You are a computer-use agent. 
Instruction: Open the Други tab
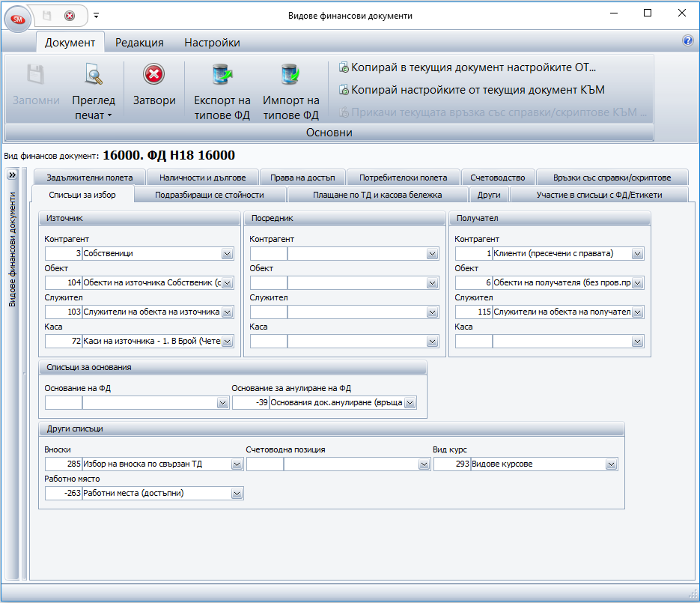489,195
